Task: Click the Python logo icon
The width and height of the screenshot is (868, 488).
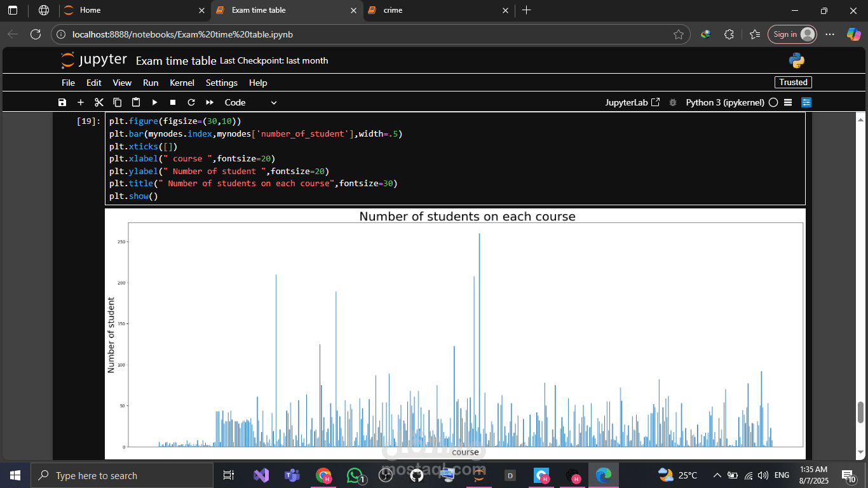Action: tap(797, 60)
